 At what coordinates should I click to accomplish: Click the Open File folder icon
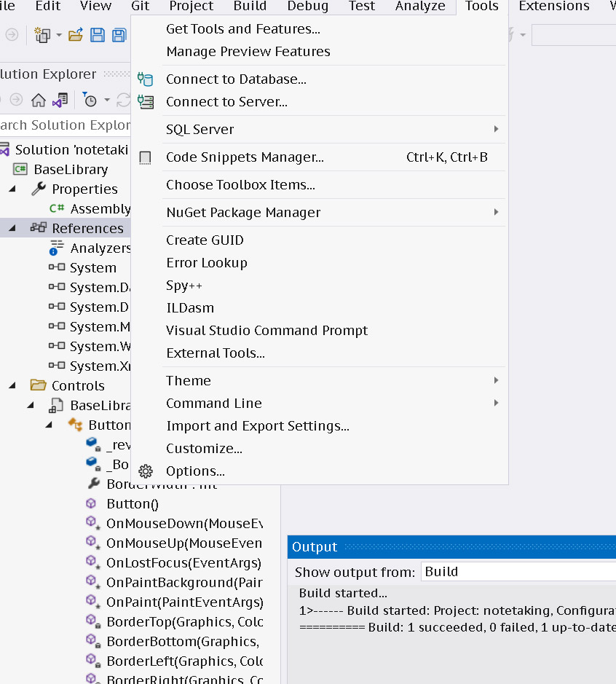pos(76,35)
